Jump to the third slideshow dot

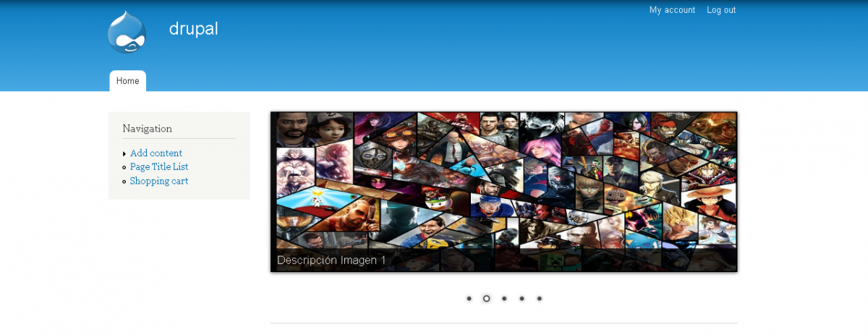(504, 298)
